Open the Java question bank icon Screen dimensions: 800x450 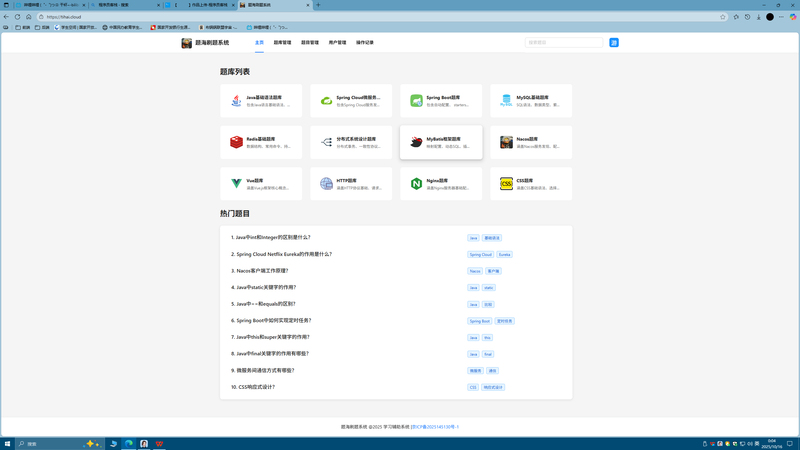(x=236, y=101)
